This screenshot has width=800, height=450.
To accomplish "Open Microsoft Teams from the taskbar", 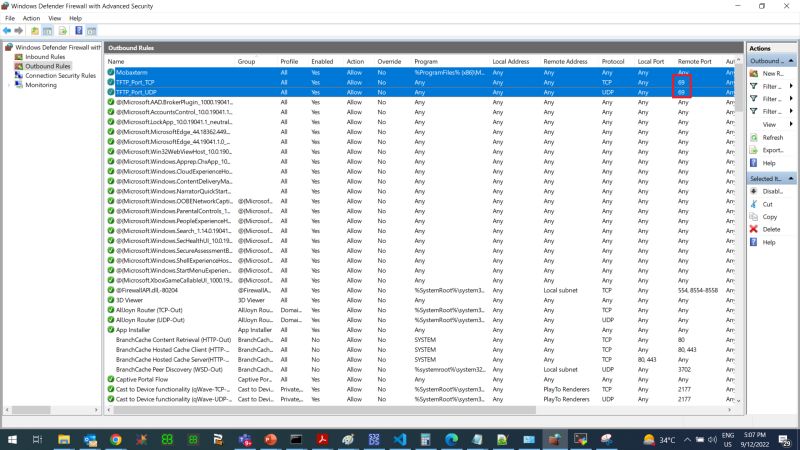I will [245, 439].
